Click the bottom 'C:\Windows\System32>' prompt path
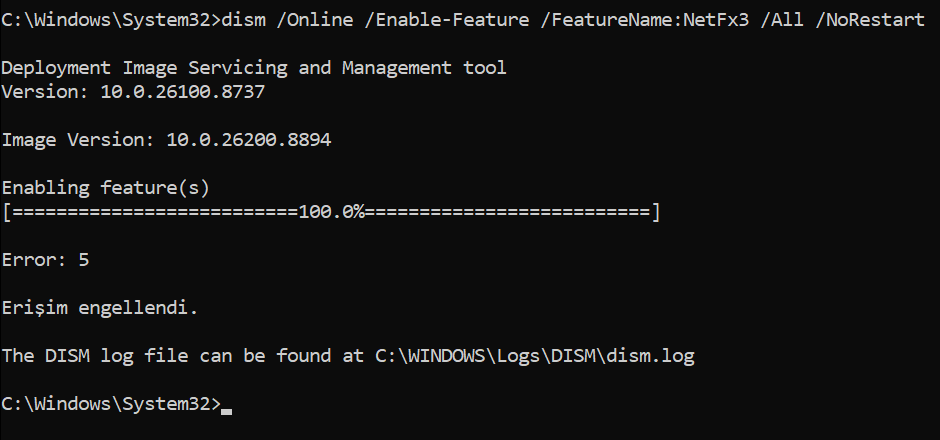The height and width of the screenshot is (440, 940). click(111, 405)
